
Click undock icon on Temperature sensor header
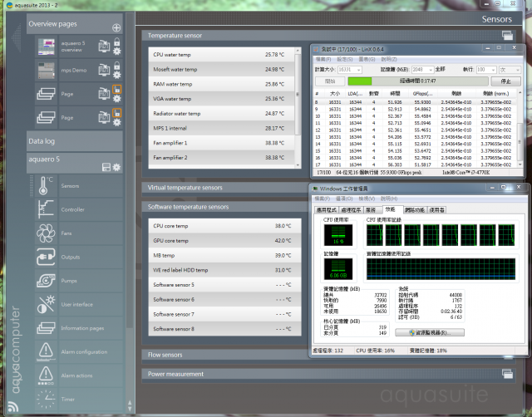click(507, 35)
